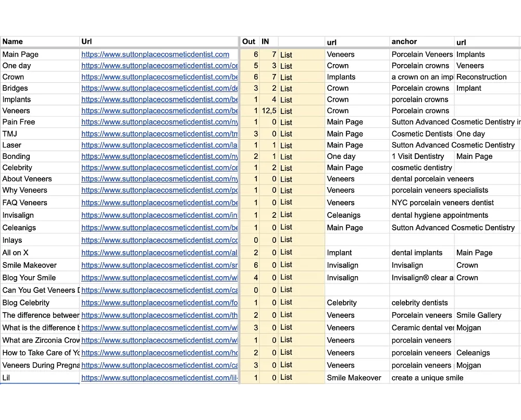The width and height of the screenshot is (521, 420).
Task: Select the "NYC porcelain veneers dentist" anchor cell
Action: [442, 203]
